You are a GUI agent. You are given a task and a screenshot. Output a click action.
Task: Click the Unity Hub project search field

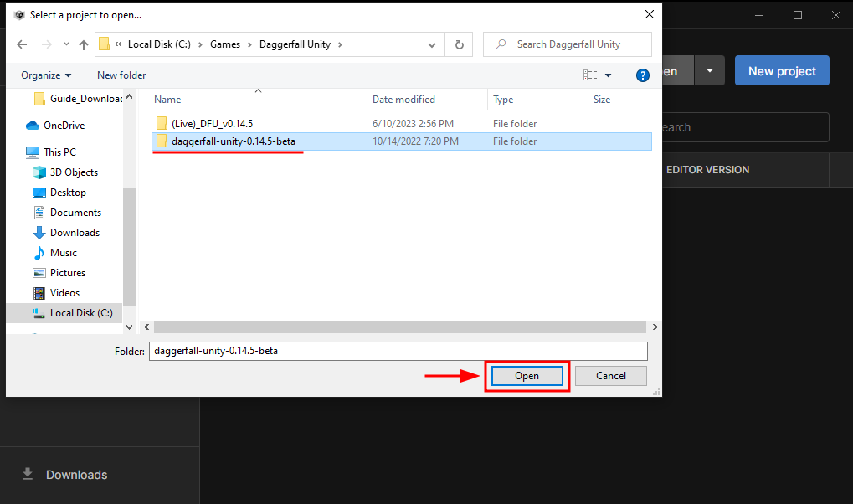[745, 127]
